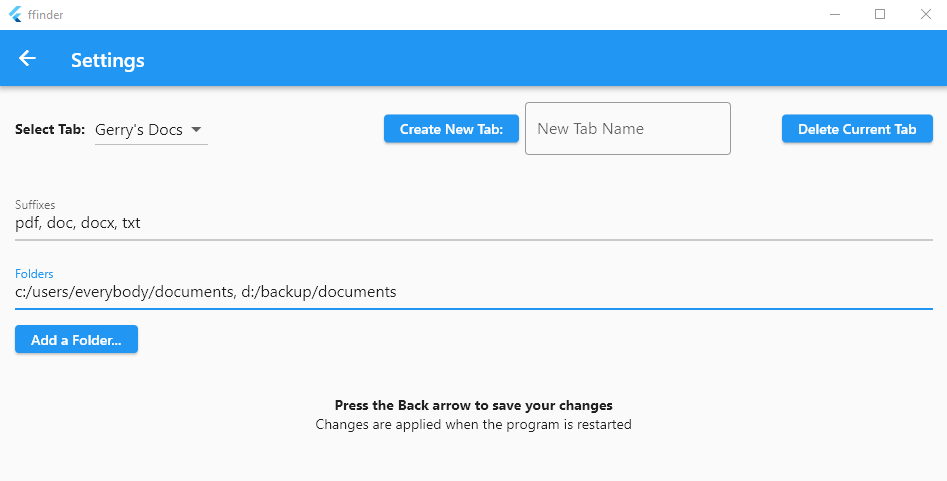Click the Select Tab label
Image resolution: width=947 pixels, height=481 pixels.
(x=50, y=130)
